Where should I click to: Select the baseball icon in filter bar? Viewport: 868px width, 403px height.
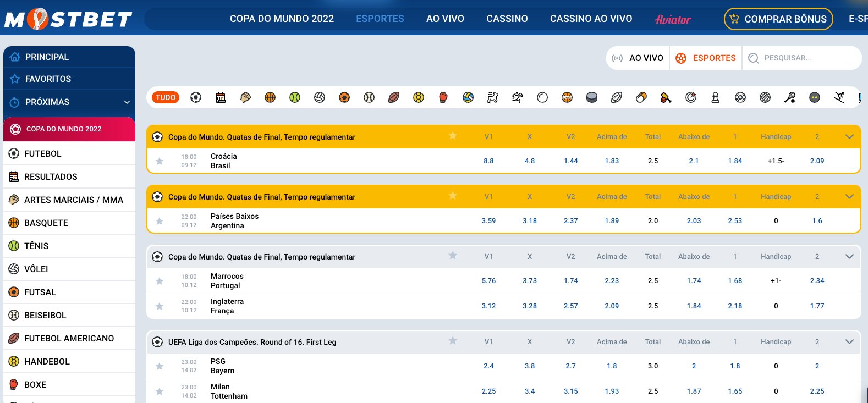(x=369, y=97)
